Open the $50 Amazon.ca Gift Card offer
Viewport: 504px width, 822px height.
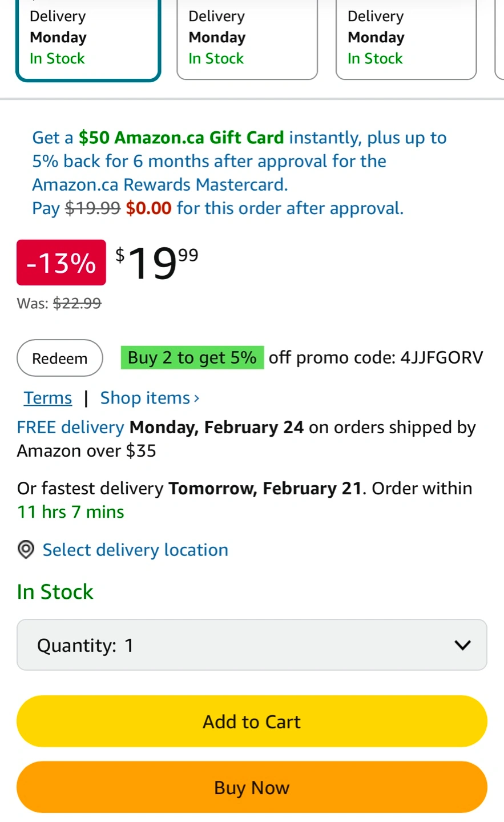pos(181,138)
